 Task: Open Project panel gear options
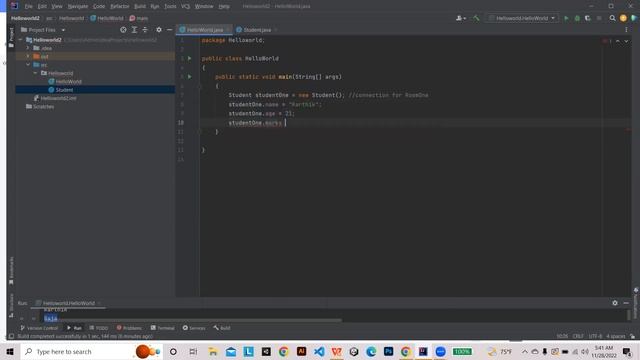pos(159,30)
